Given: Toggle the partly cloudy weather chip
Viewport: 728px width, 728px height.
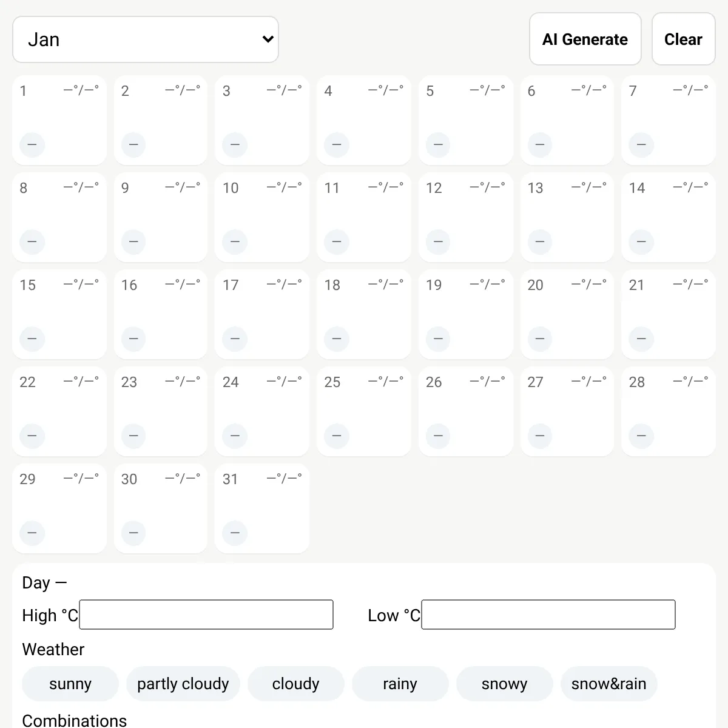Looking at the screenshot, I should click(x=183, y=684).
